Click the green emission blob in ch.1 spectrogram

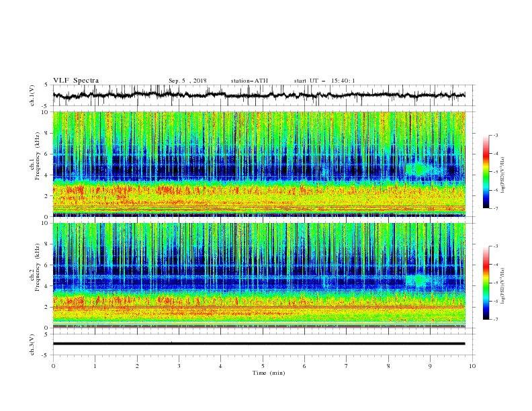click(419, 169)
